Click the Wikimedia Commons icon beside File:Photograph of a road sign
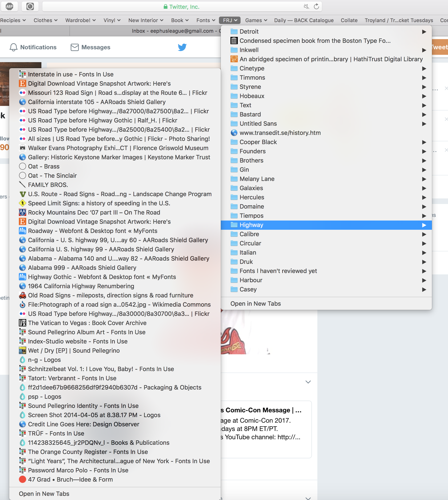 [x=22, y=305]
